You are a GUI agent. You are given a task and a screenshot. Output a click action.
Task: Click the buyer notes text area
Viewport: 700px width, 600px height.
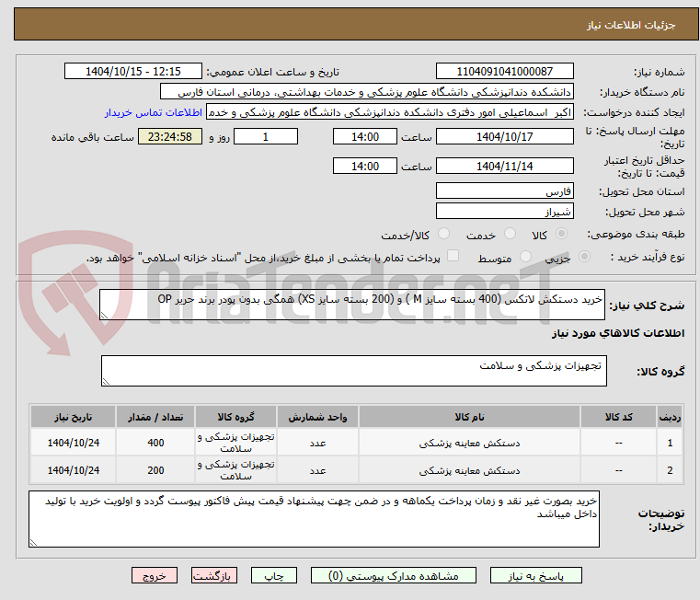314,519
